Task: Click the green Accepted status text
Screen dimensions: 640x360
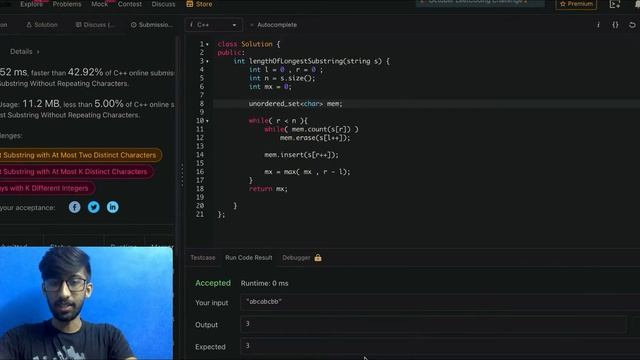Action: 213,283
